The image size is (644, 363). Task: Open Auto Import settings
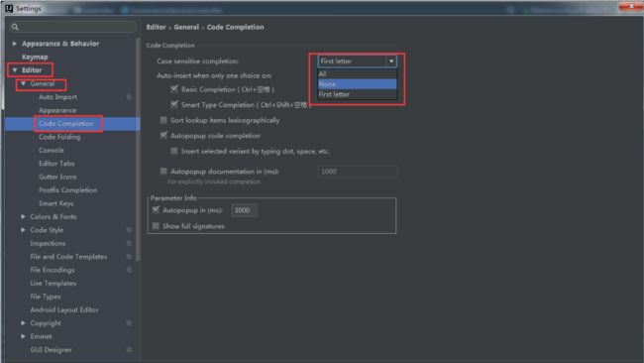(x=57, y=97)
